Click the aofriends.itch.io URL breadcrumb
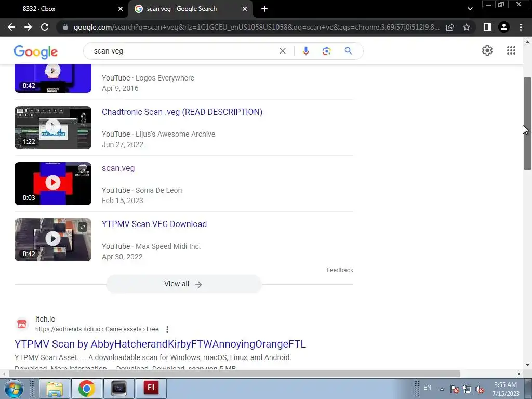Viewport: 532px width, 399px height. (97, 329)
